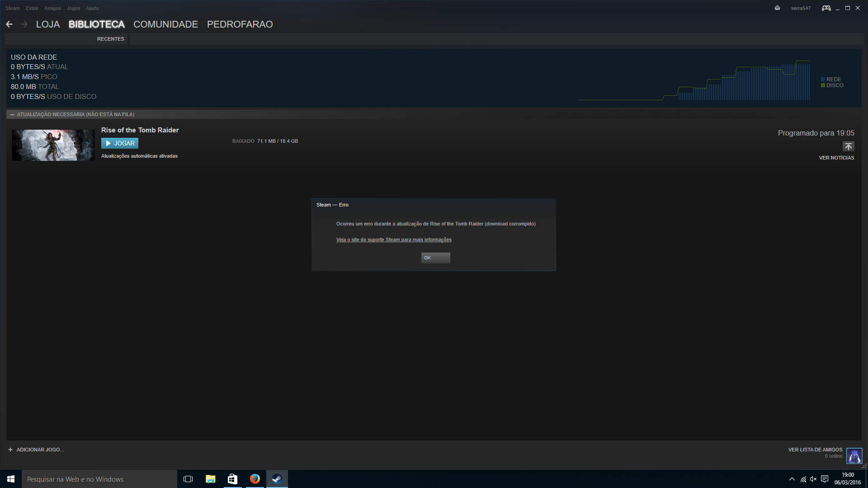Open Task View on the taskbar
The width and height of the screenshot is (868, 488).
[188, 479]
